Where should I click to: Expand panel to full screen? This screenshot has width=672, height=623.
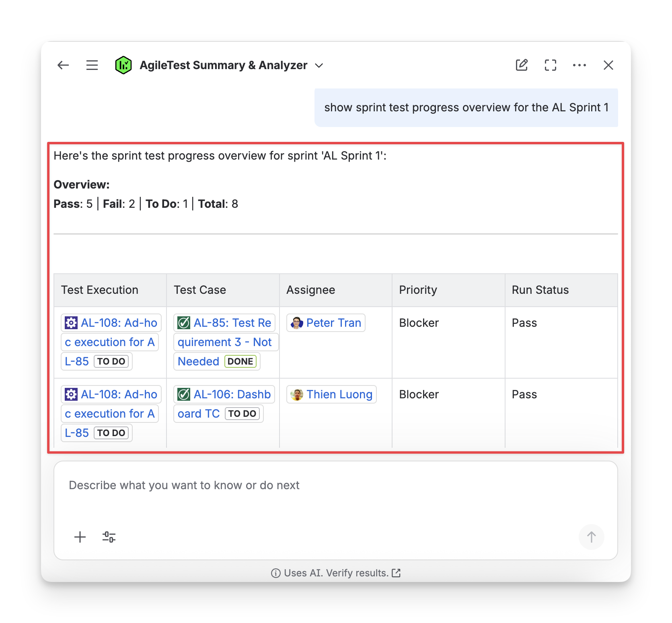click(x=550, y=65)
